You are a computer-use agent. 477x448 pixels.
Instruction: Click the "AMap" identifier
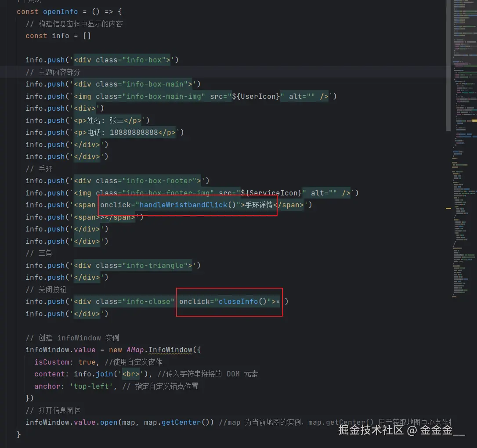(135, 350)
